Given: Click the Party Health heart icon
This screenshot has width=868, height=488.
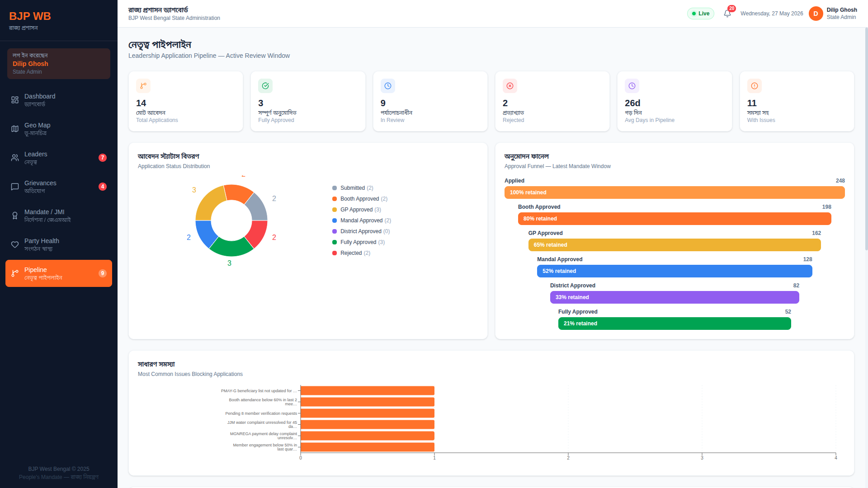Looking at the screenshot, I should [x=15, y=244].
